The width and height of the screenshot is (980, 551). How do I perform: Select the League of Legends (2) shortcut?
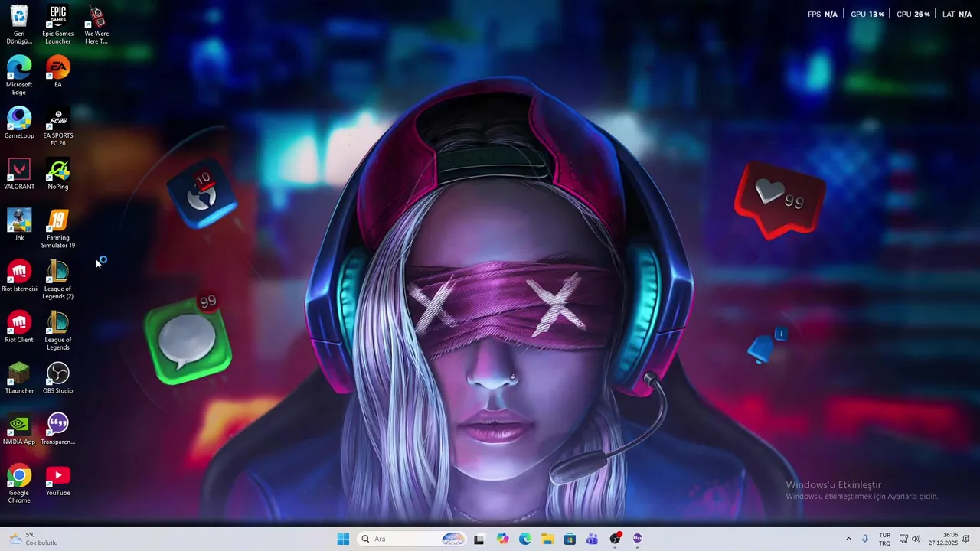click(58, 280)
